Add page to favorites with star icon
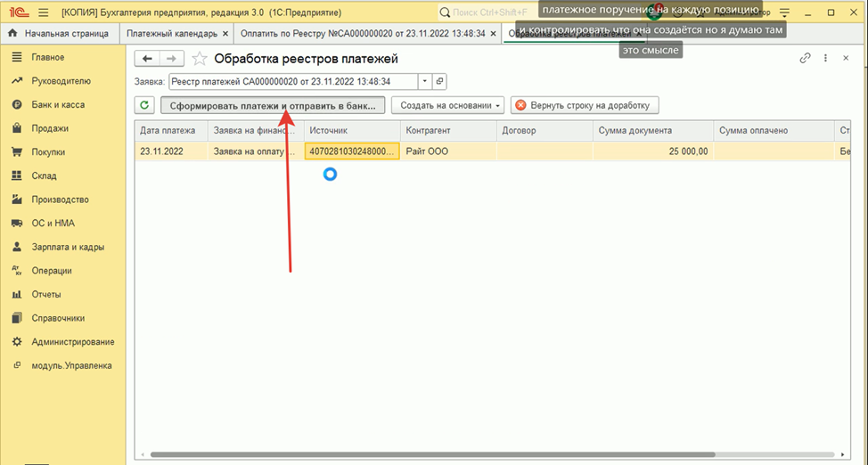The image size is (868, 465). [200, 59]
